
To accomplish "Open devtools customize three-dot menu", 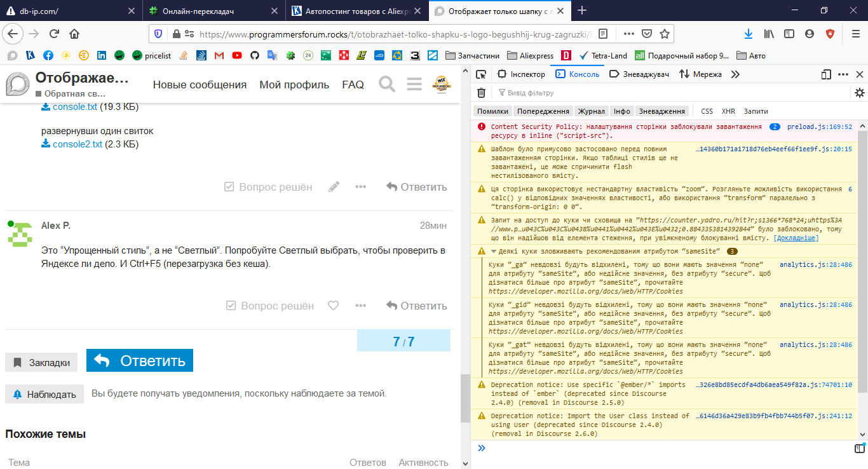I will pos(843,74).
